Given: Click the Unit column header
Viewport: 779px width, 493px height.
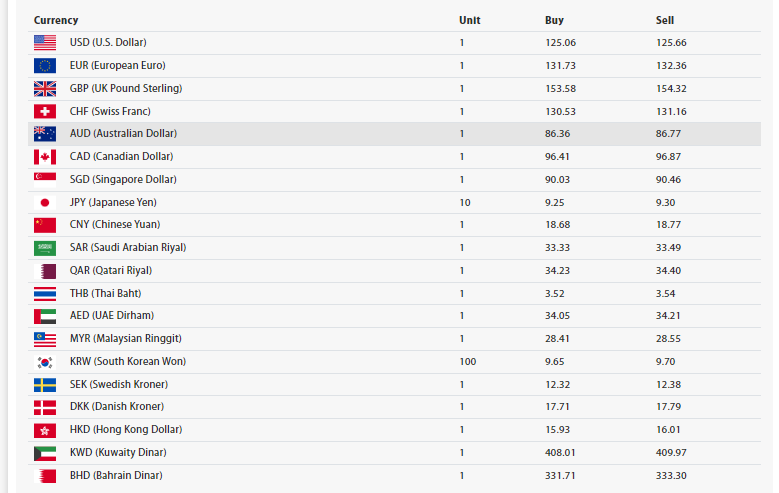Looking at the screenshot, I should [x=470, y=20].
